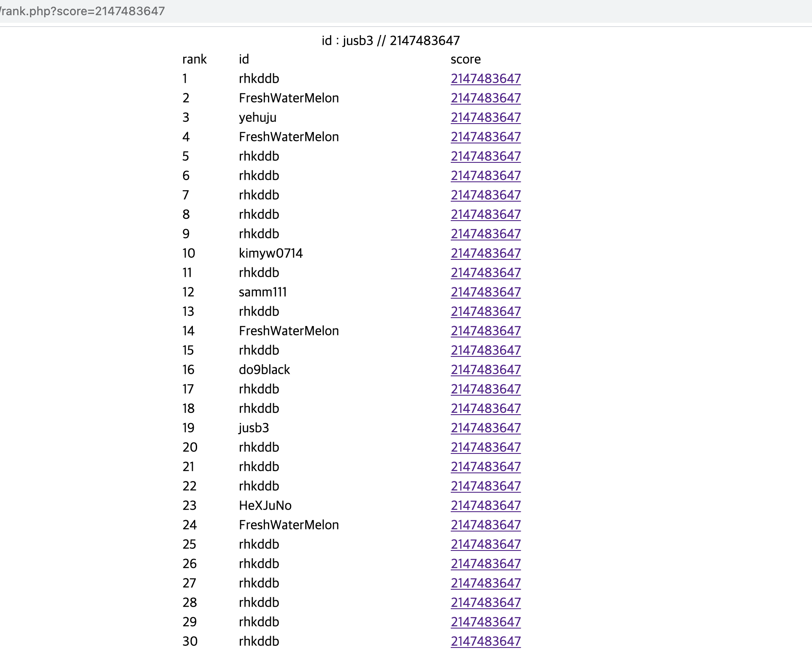Image resolution: width=812 pixels, height=653 pixels.
Task: Click the yehuju id cell
Action: pyautogui.click(x=257, y=117)
